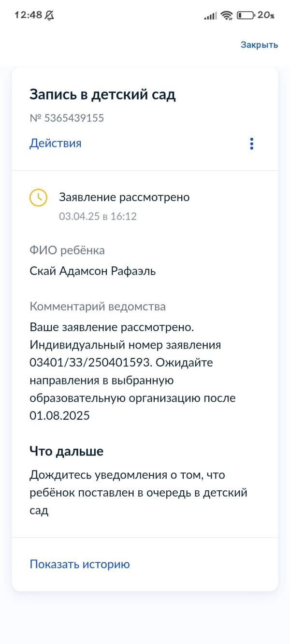Select the Запись в детский сад heading

click(102, 94)
